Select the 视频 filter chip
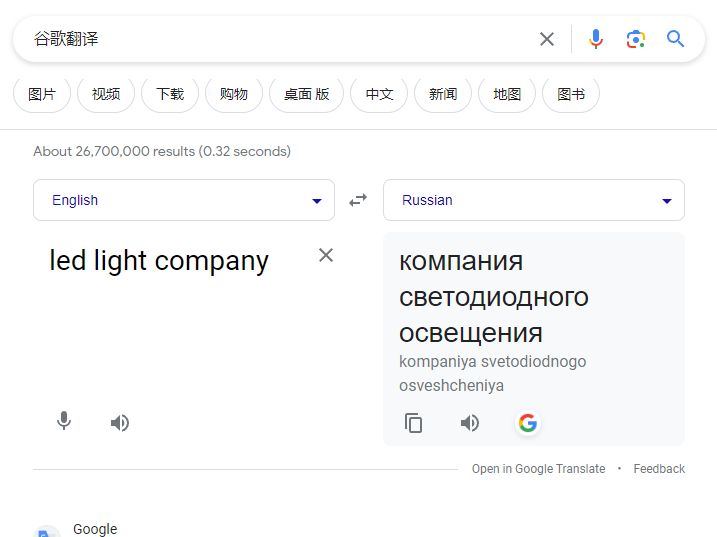Image resolution: width=717 pixels, height=537 pixels. 106,94
